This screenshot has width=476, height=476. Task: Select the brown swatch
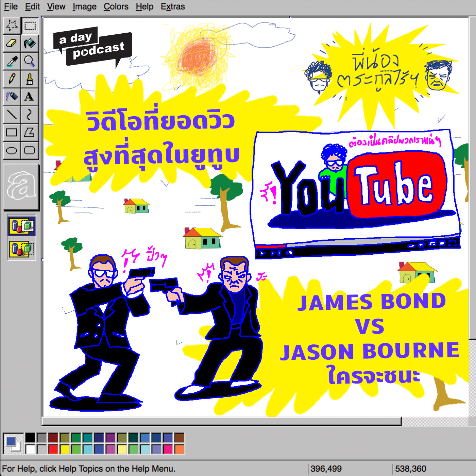[180, 438]
